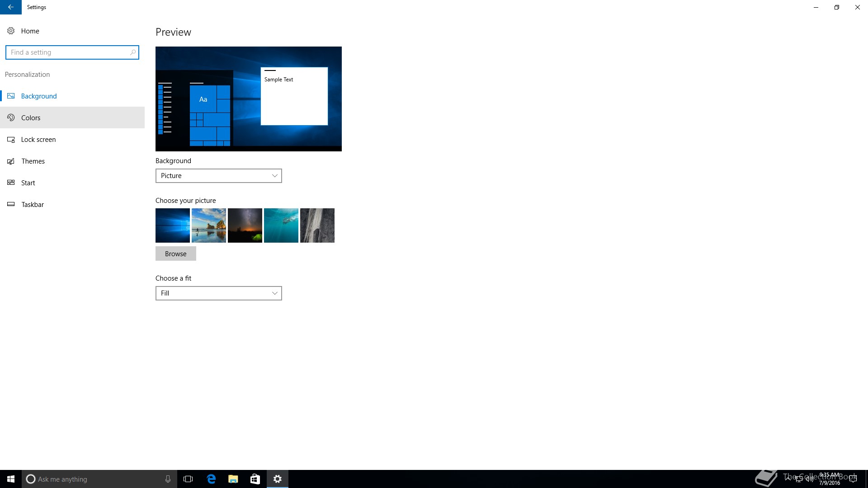Switch to Colors settings
Screen dimensions: 868x488
30,117
